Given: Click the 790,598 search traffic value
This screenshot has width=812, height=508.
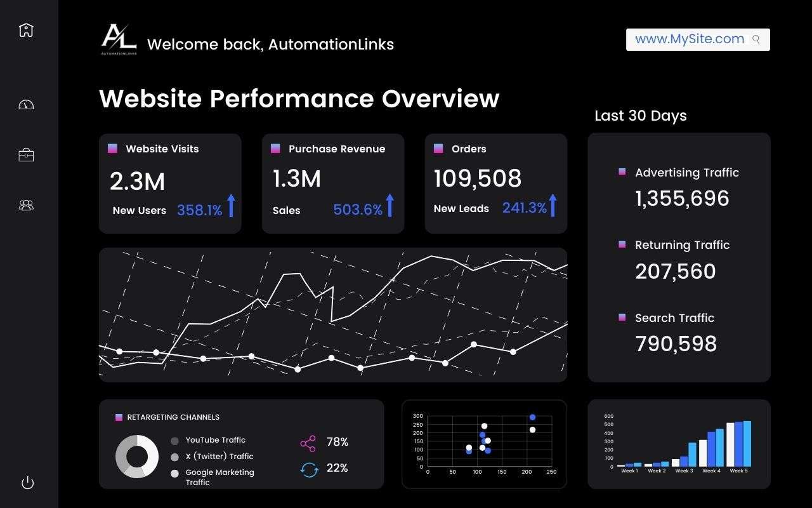Looking at the screenshot, I should coord(676,344).
